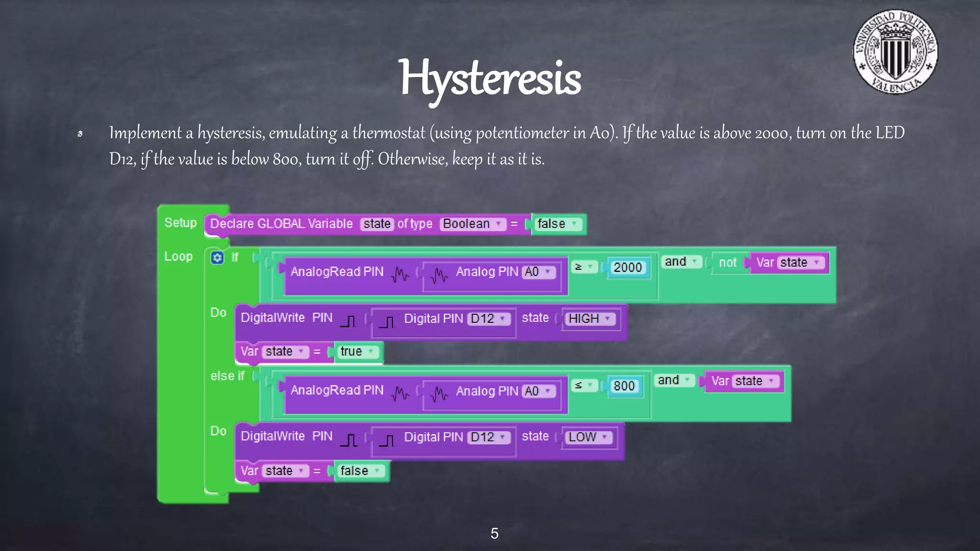Select the Declare GLOBAL Variable block
Viewport: 980px width, 551px height.
281,224
